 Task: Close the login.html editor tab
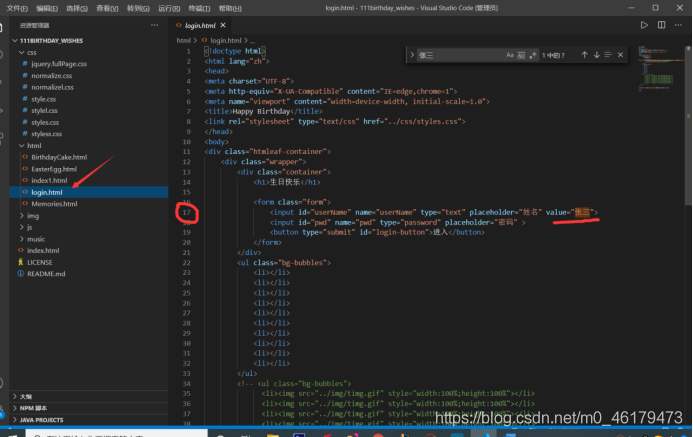pyautogui.click(x=223, y=25)
